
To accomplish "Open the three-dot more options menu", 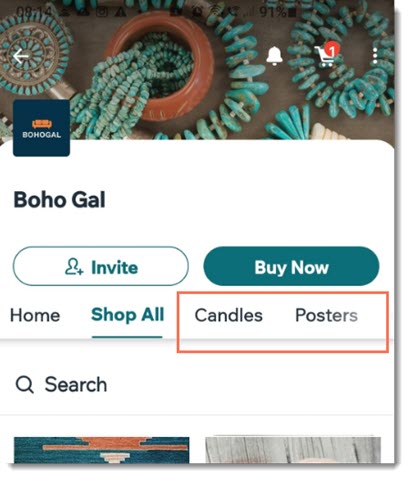I will coord(375,56).
